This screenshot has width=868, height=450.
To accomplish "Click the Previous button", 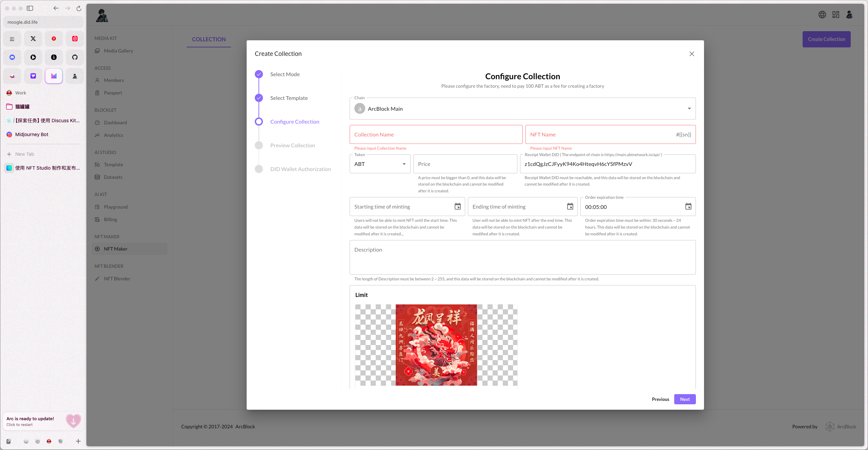I will [x=660, y=399].
